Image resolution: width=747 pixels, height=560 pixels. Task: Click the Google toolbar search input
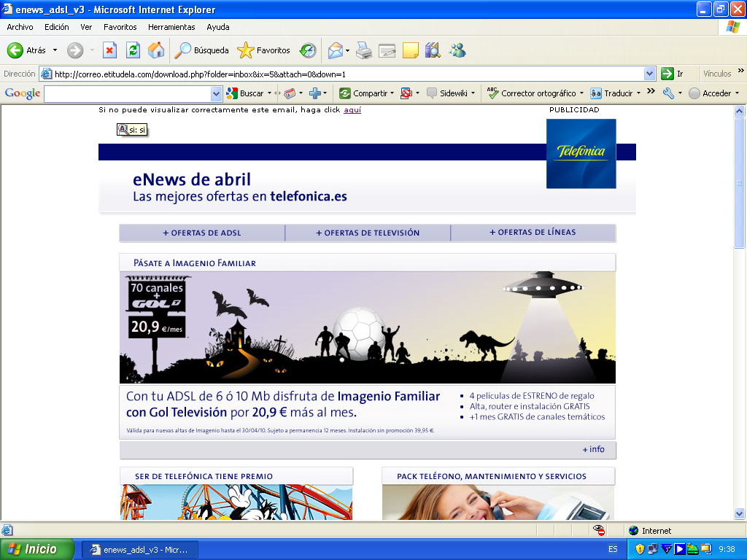(128, 94)
